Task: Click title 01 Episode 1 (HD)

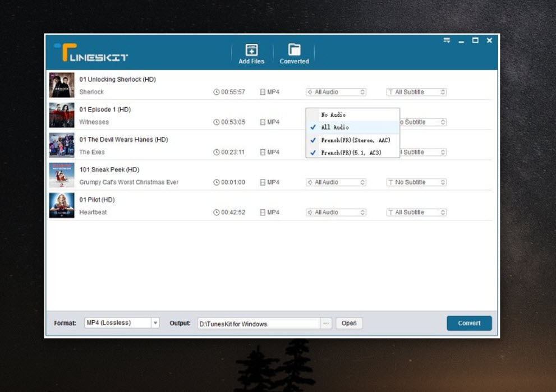Action: click(105, 109)
